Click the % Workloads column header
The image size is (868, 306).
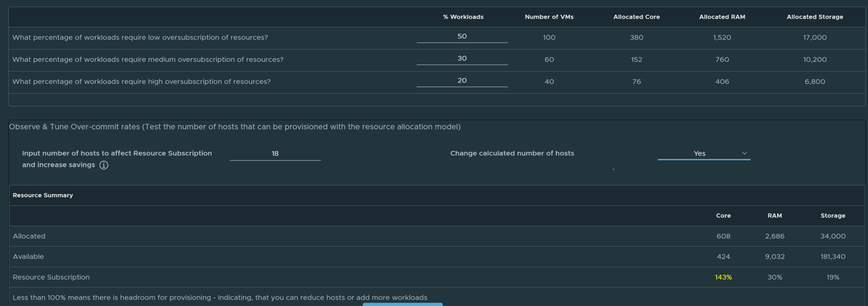[x=463, y=17]
